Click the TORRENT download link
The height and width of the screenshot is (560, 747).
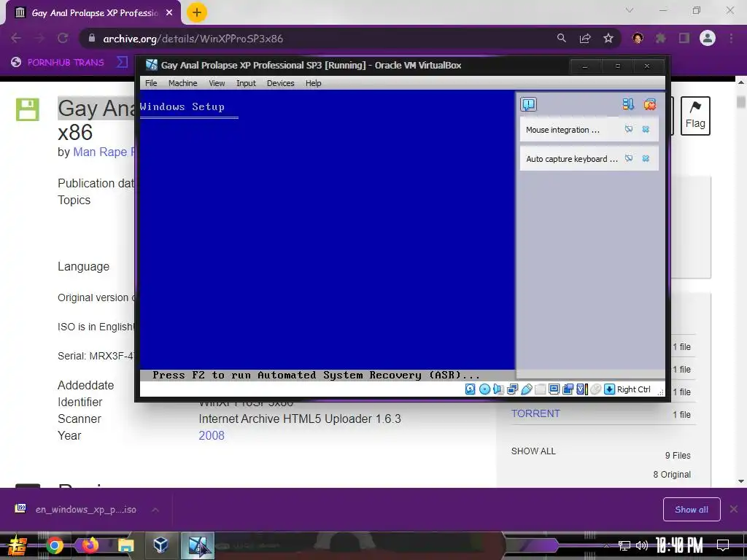click(535, 413)
